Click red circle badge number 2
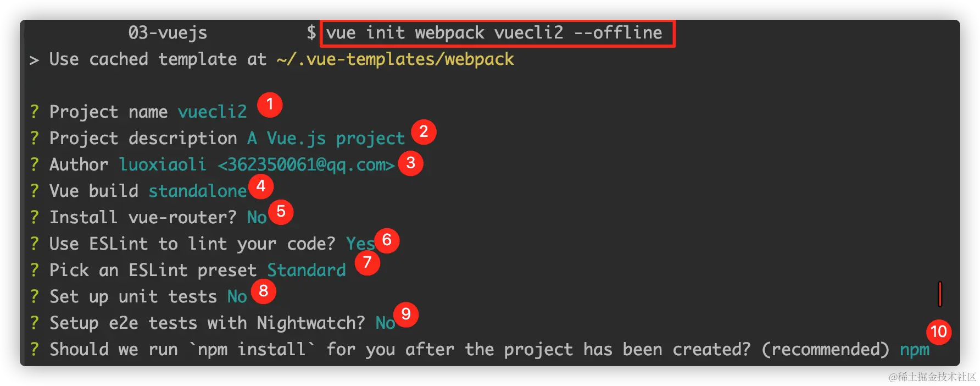 coord(424,132)
